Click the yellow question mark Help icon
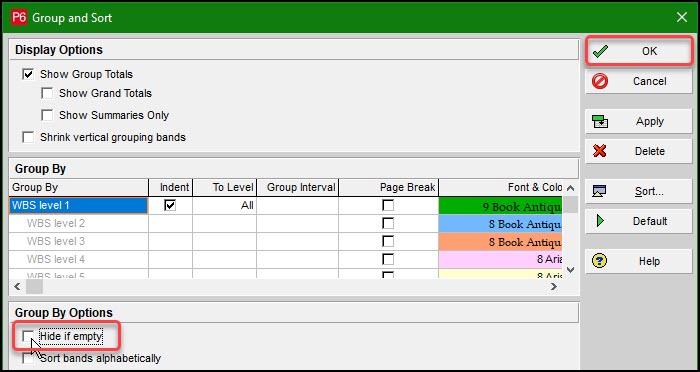This screenshot has height=372, width=700. click(x=599, y=261)
